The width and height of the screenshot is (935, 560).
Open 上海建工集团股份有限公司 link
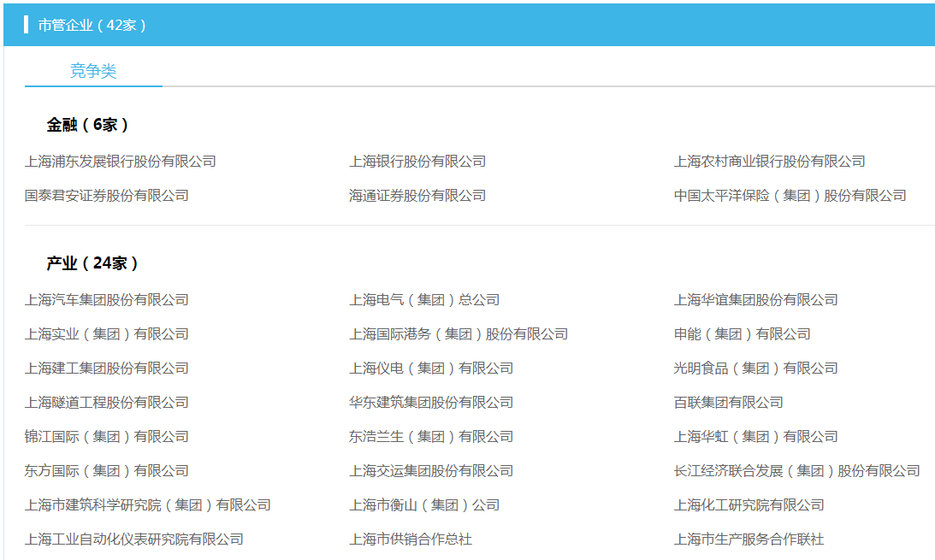[x=107, y=368]
